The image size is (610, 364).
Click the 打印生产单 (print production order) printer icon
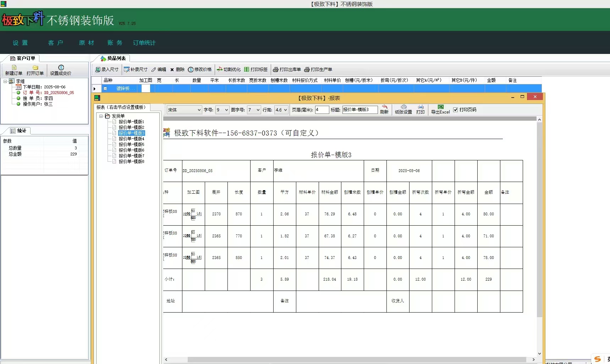[x=307, y=70]
